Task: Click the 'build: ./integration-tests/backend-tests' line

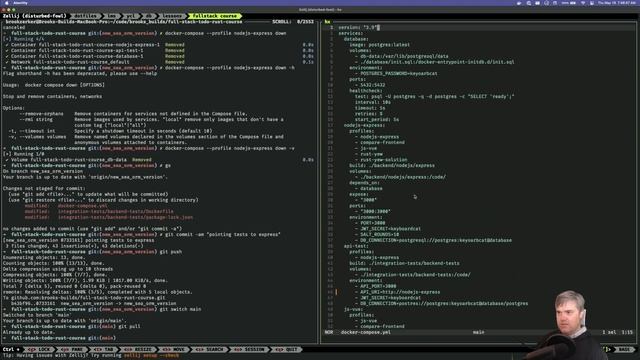Action: (x=404, y=263)
